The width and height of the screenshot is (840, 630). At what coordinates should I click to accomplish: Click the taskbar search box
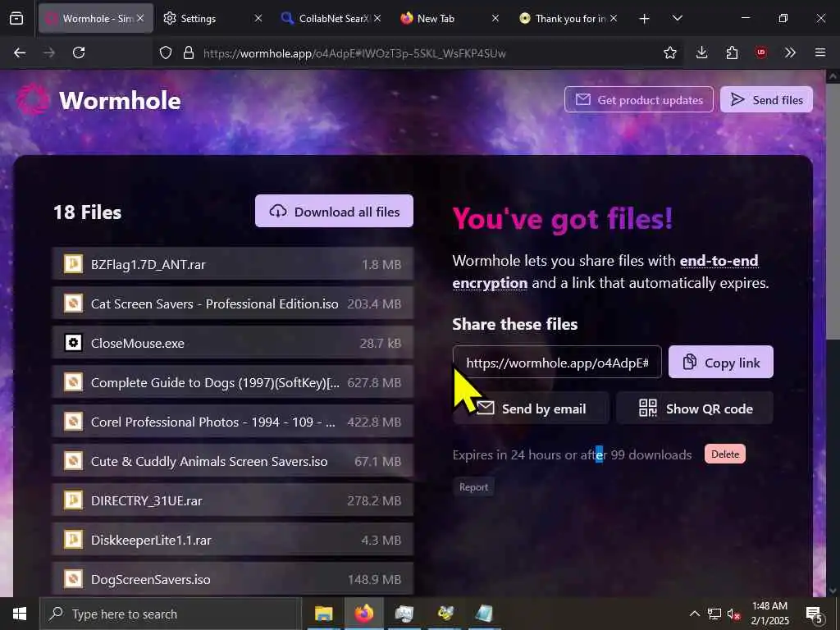(x=171, y=614)
